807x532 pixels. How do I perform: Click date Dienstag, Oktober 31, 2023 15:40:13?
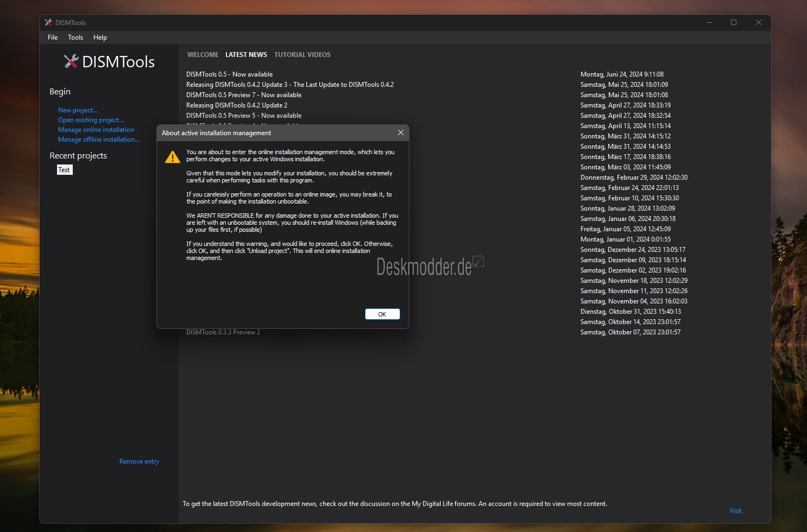631,312
